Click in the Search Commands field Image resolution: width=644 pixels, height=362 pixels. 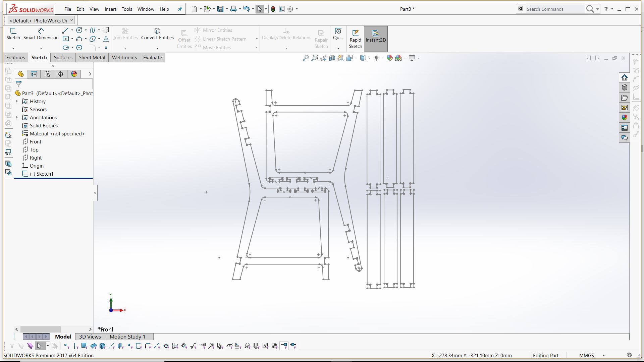click(x=553, y=9)
